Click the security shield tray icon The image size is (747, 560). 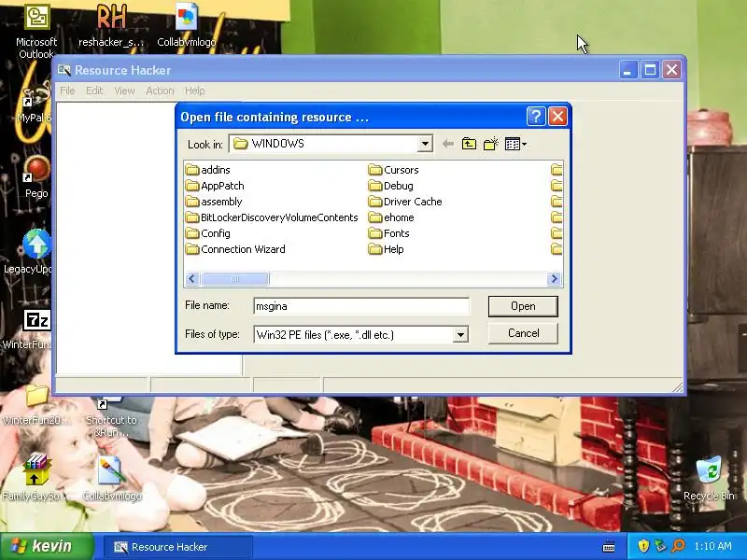643,546
